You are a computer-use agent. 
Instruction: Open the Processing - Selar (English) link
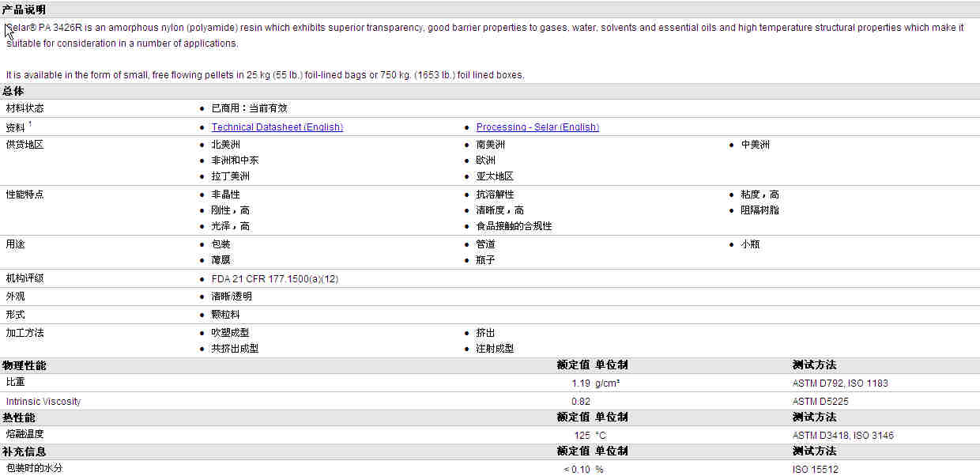[537, 127]
